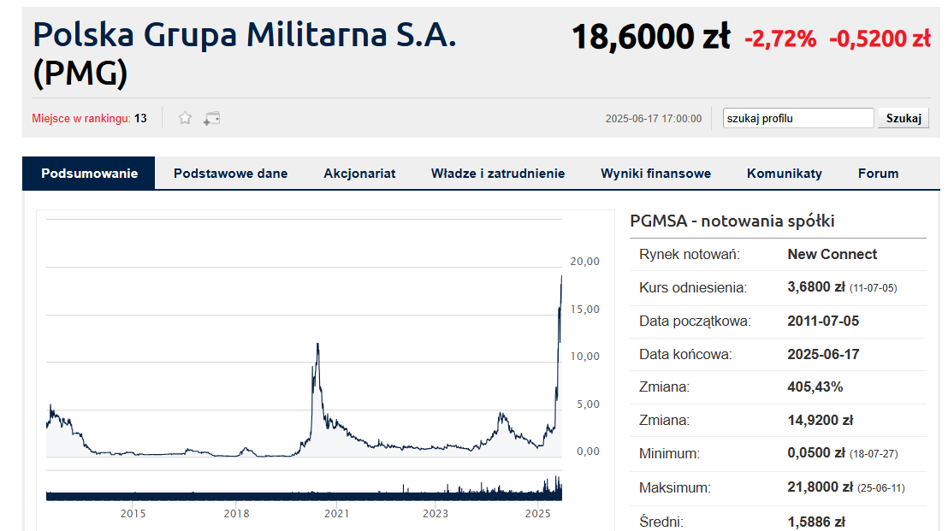Click the 2023 label on chart axis
The image size is (948, 531).
pyautogui.click(x=435, y=513)
